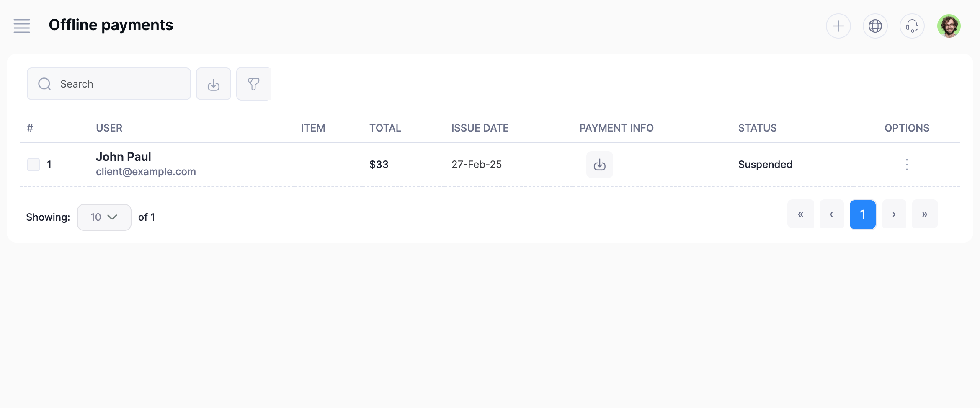
Task: Click the John Paul user name
Action: pos(124,157)
